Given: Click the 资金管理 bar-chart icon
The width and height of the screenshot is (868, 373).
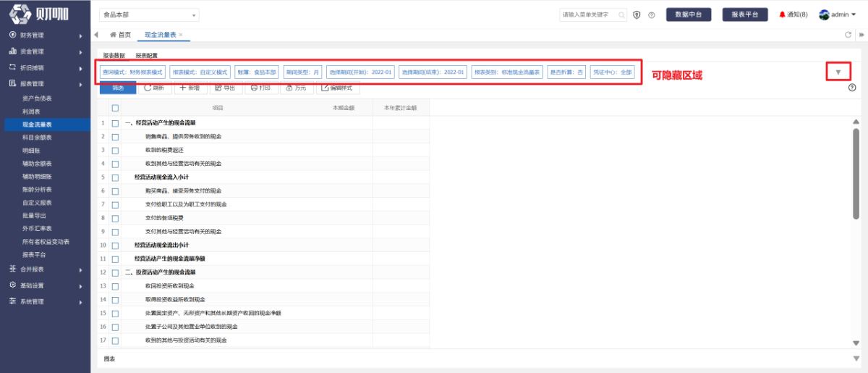Looking at the screenshot, I should point(12,51).
